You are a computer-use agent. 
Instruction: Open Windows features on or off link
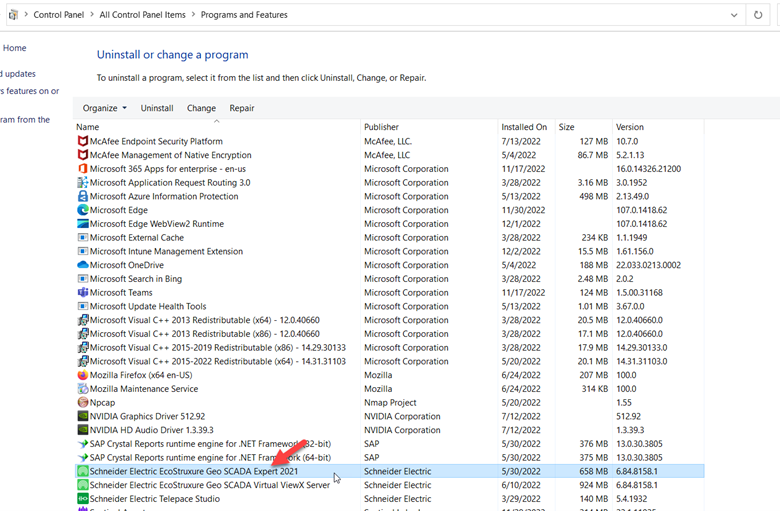29,91
